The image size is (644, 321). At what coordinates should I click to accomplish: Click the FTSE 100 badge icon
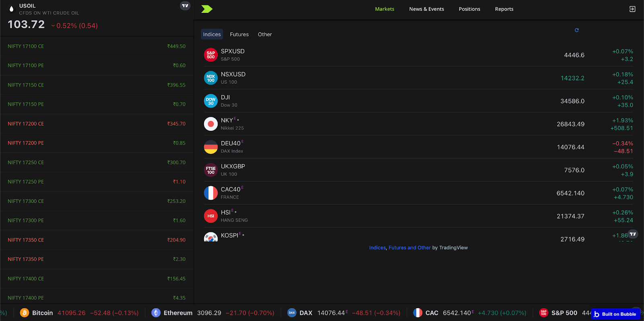[x=211, y=170]
